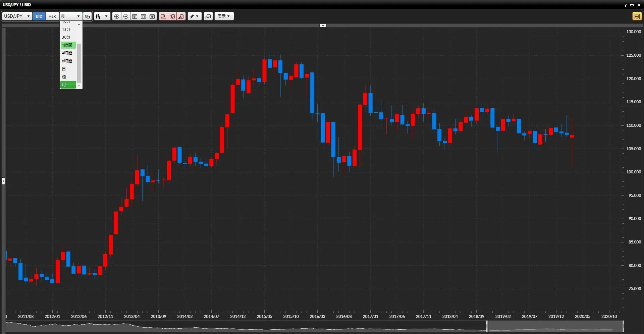Click the fit-width horizontal arrows icon

point(144,16)
